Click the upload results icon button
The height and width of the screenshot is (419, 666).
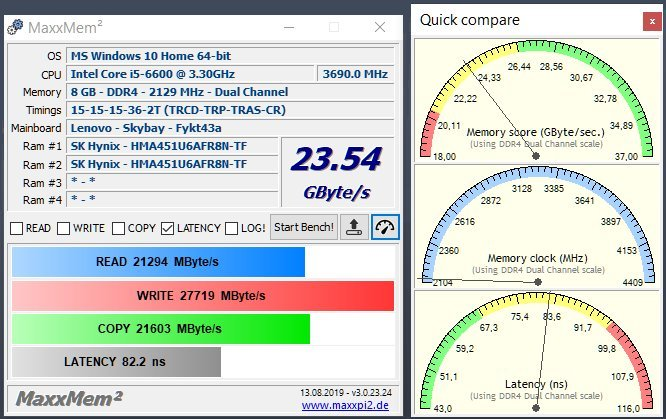(x=354, y=227)
